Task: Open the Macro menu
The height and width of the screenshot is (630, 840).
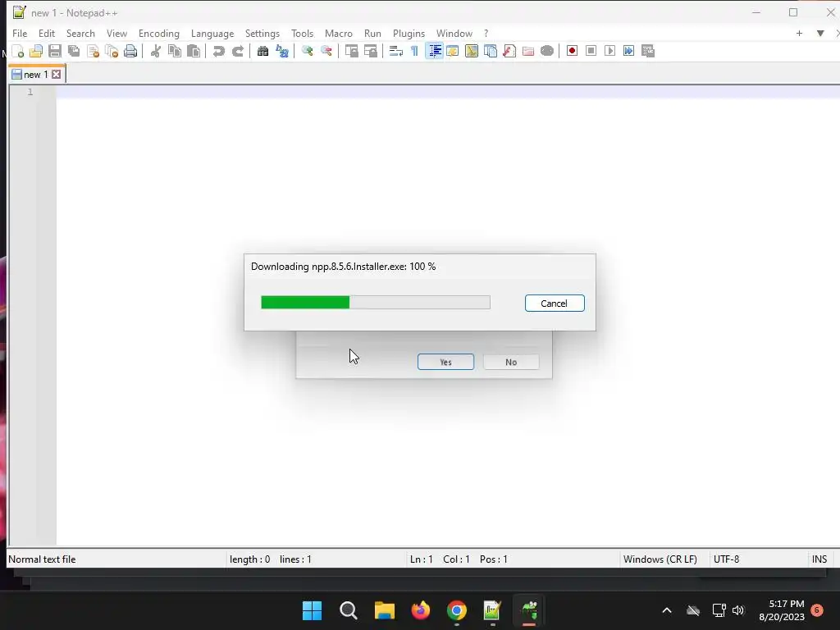Action: coord(339,33)
